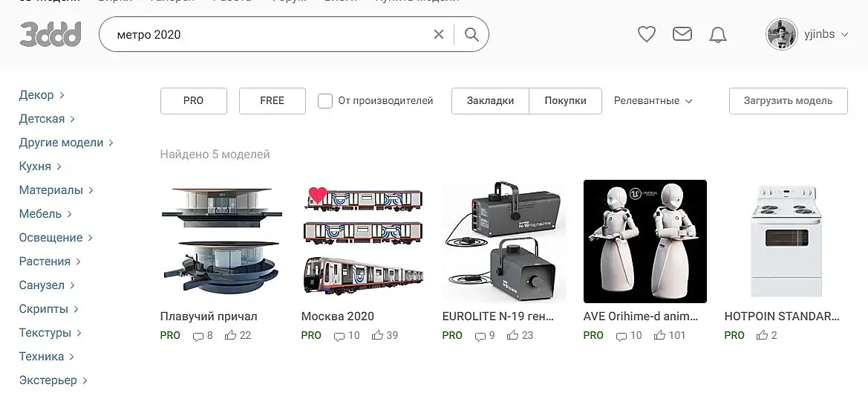Click comments icon under Плавучий причал
Screen dimensions: 868x399
pos(198,336)
